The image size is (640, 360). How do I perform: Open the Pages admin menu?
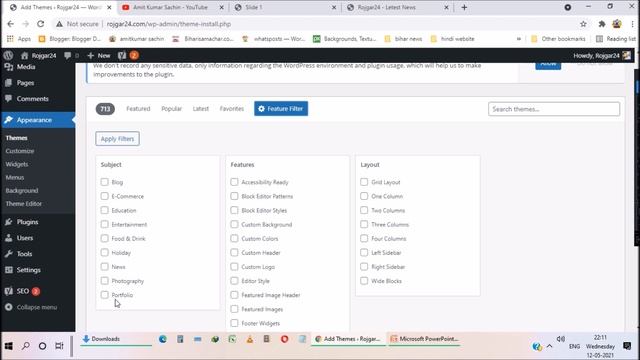click(x=25, y=83)
